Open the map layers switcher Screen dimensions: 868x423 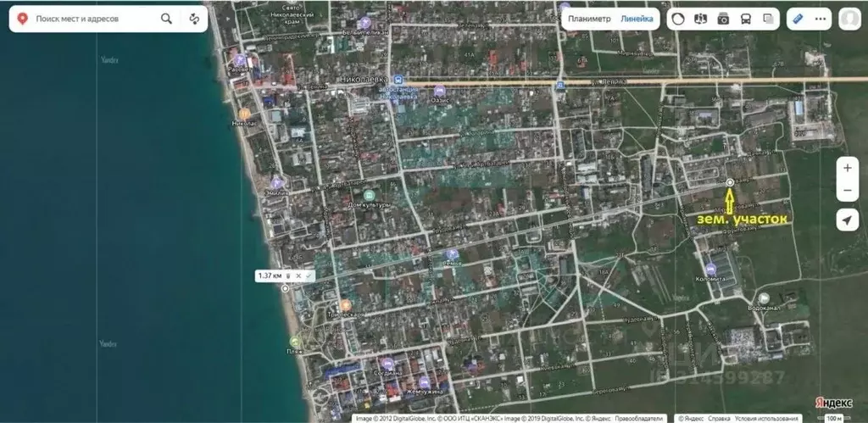(x=768, y=19)
